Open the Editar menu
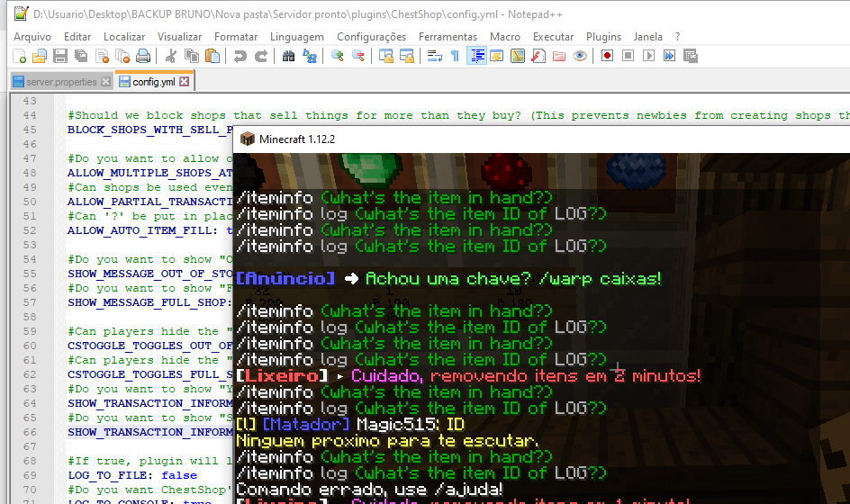Screen dimensions: 850x504 point(77,36)
